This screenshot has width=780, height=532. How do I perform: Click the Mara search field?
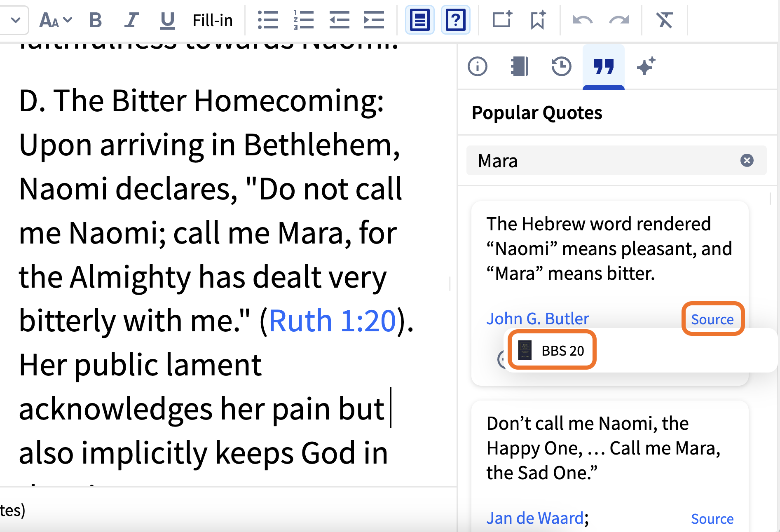tap(616, 160)
